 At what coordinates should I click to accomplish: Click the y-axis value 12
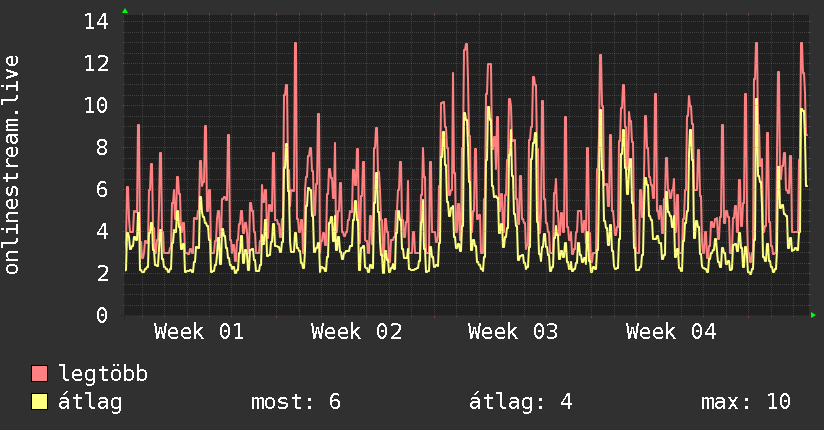tap(96, 64)
